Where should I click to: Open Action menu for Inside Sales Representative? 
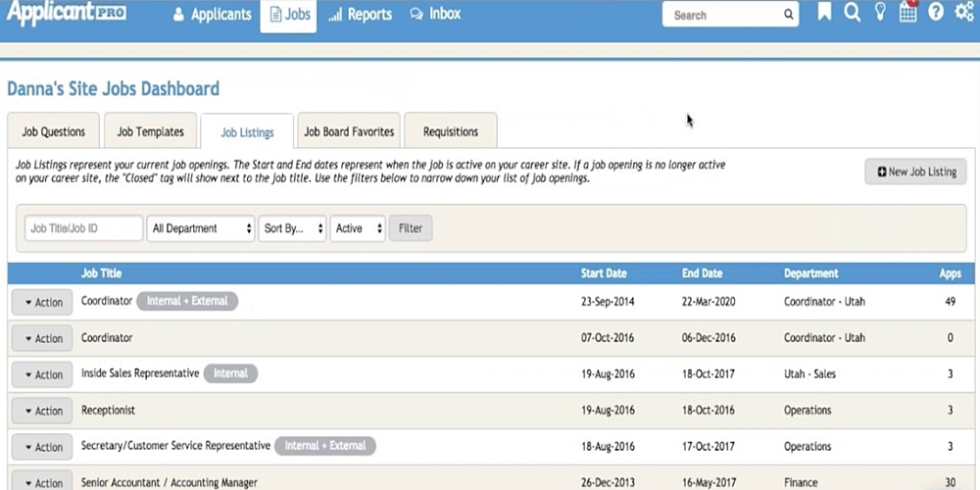[43, 375]
